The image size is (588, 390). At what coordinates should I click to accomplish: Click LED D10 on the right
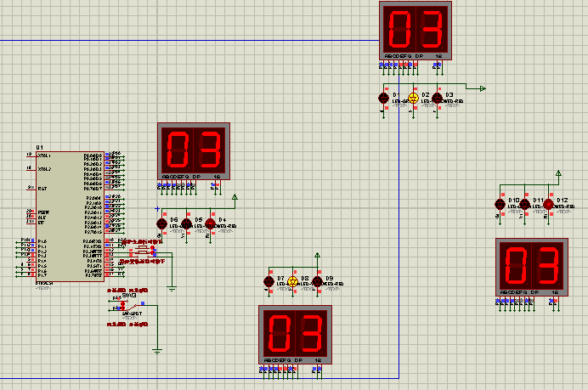click(x=500, y=204)
